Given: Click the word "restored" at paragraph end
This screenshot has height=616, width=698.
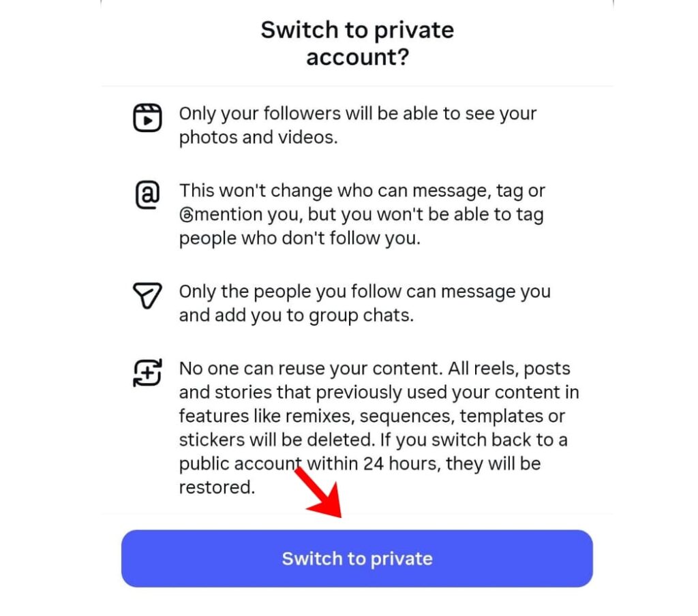Looking at the screenshot, I should pyautogui.click(x=216, y=487).
